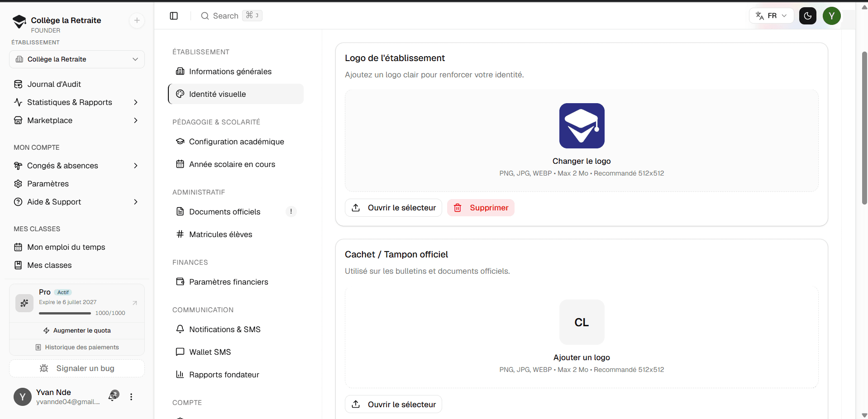Click the plus icon beside Collège la Retraite
This screenshot has height=419, width=868.
coord(137,20)
